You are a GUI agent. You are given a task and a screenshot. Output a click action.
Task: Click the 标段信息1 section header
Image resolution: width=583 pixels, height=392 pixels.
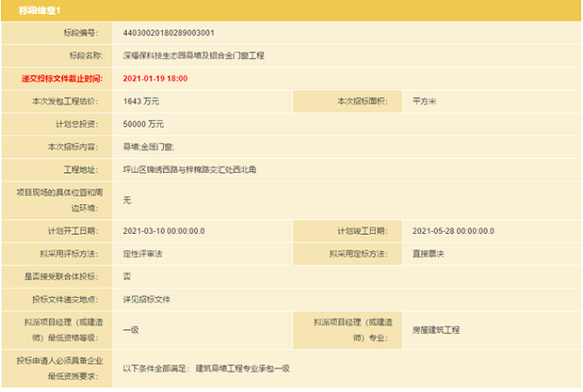pos(43,10)
